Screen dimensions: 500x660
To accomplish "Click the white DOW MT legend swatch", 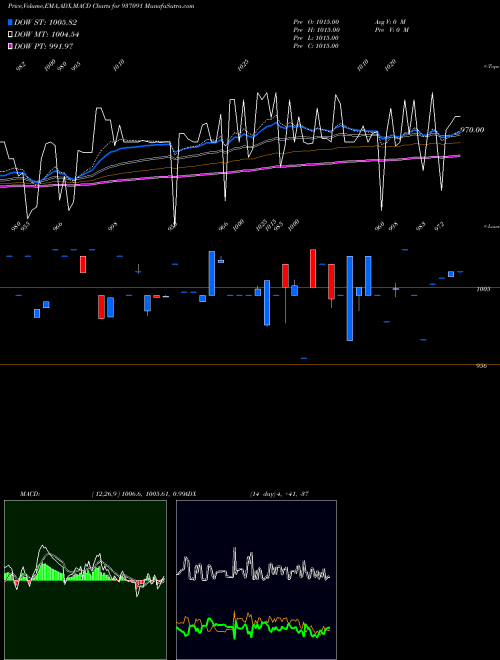I will (x=10, y=35).
